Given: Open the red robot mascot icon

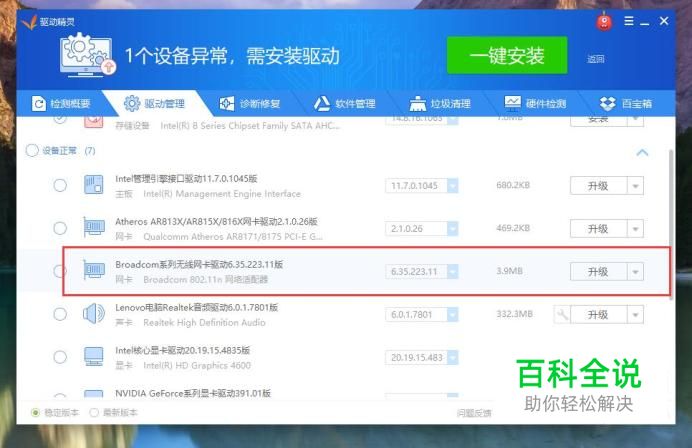Looking at the screenshot, I should click(604, 22).
